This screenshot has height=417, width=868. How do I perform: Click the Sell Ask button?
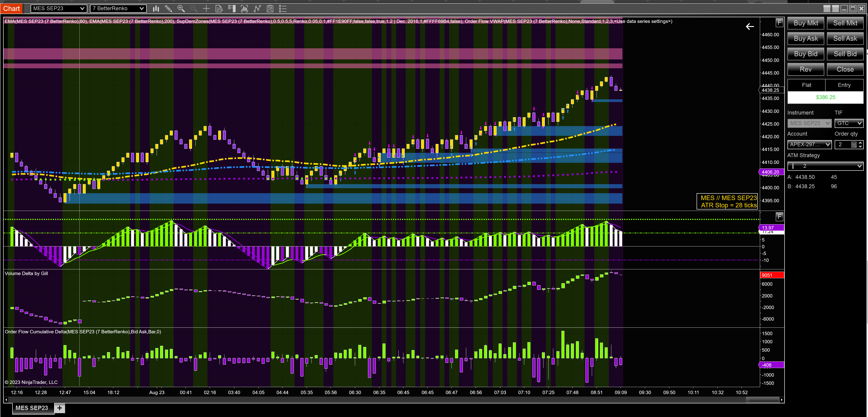click(845, 39)
